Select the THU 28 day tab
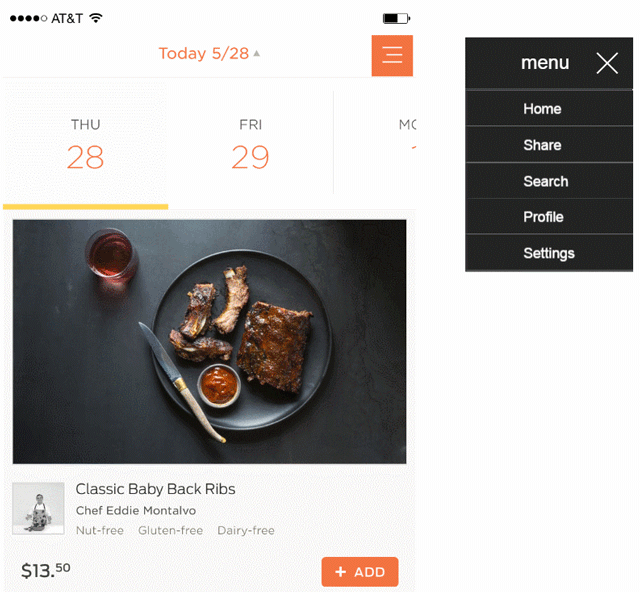This screenshot has width=640, height=592. pyautogui.click(x=85, y=145)
